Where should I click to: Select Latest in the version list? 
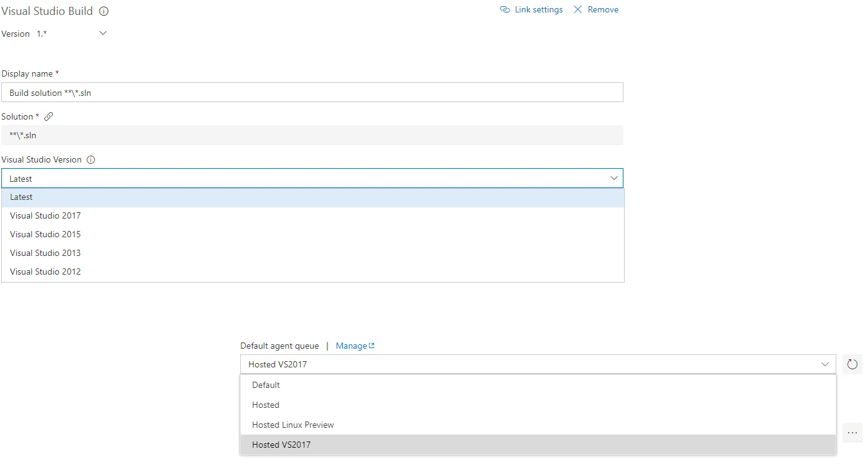(x=313, y=197)
